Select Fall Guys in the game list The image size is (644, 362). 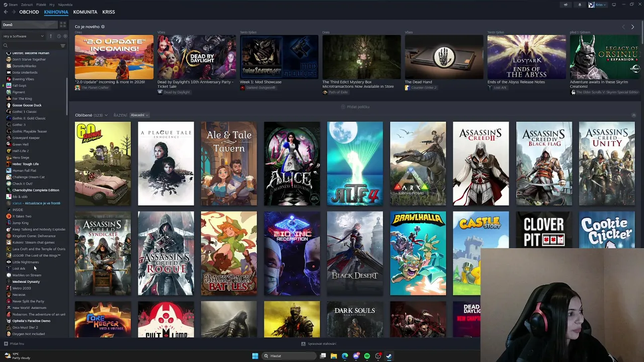pyautogui.click(x=19, y=85)
